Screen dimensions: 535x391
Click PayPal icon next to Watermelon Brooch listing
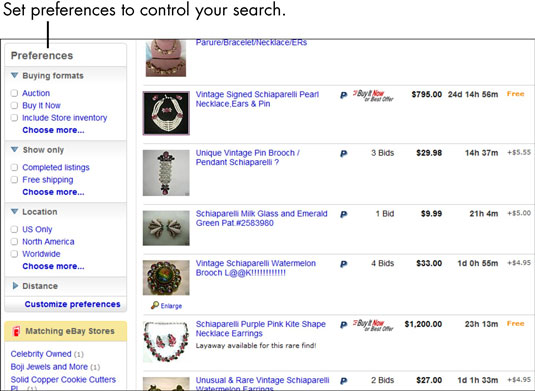[344, 264]
